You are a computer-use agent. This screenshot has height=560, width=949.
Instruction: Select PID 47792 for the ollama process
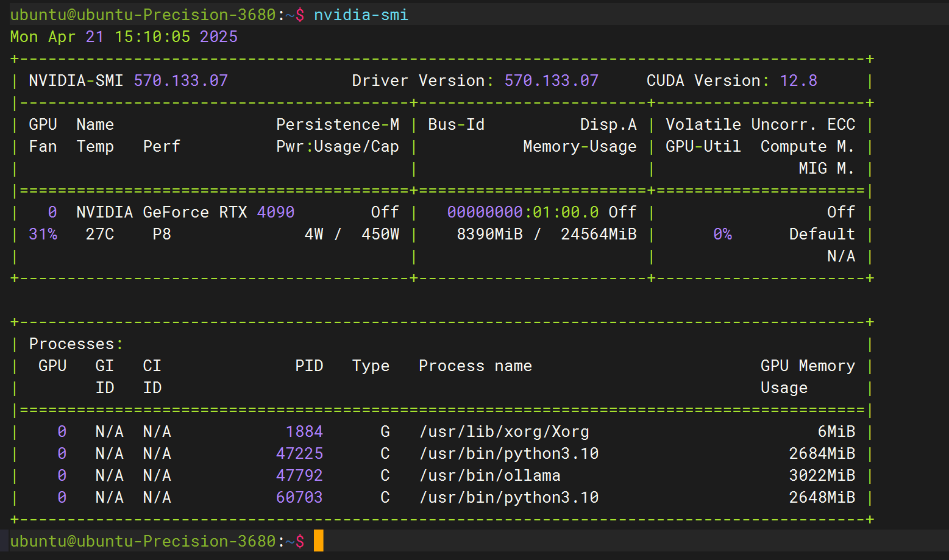299,475
